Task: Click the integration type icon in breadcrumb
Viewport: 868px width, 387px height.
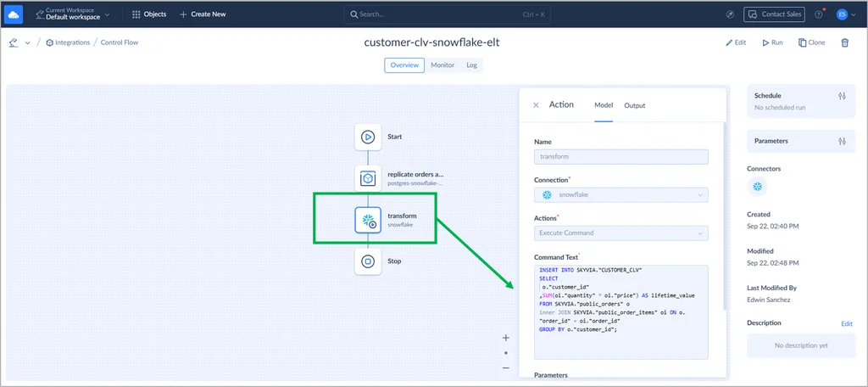Action: pos(14,42)
